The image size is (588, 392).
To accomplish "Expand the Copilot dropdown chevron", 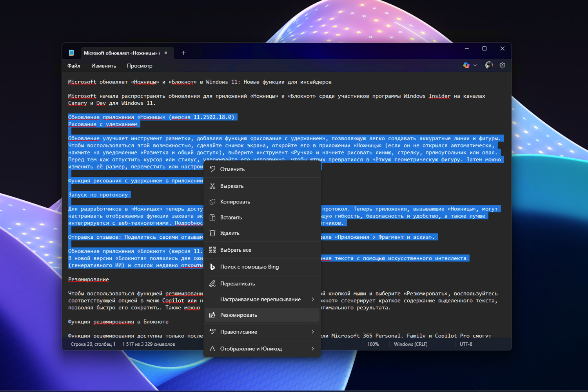I will tap(475, 65).
